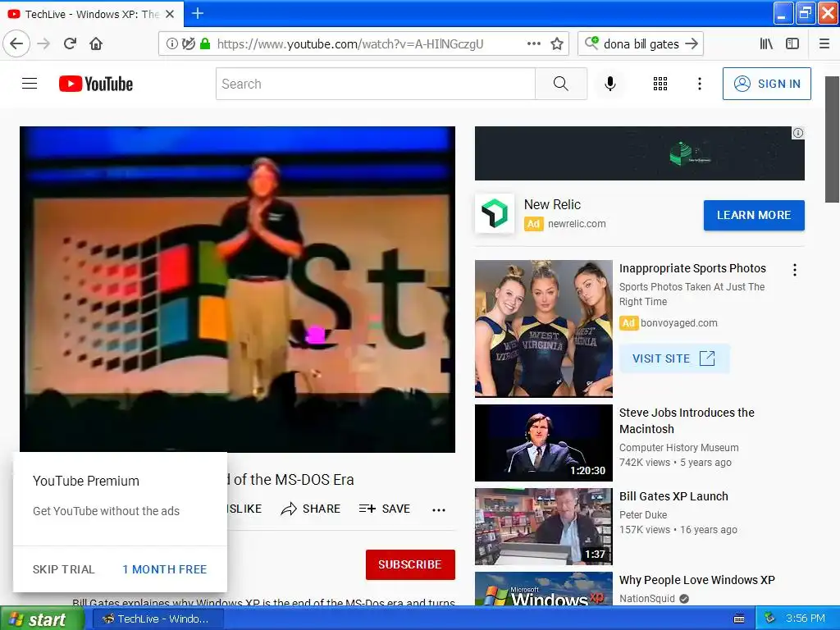Image resolution: width=840 pixels, height=630 pixels.
Task: Click the tracking protection shield icon
Action: pyautogui.click(x=188, y=43)
